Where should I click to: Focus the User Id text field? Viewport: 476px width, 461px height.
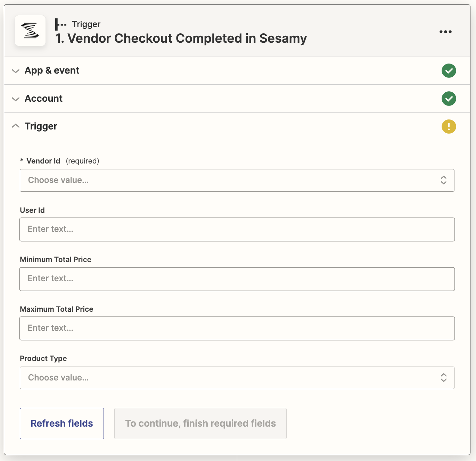(237, 229)
